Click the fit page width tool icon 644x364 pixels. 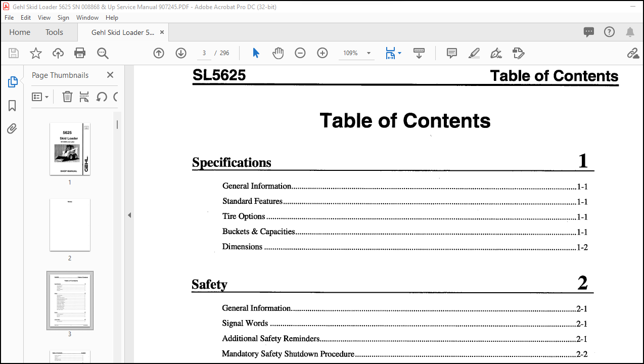pyautogui.click(x=390, y=53)
